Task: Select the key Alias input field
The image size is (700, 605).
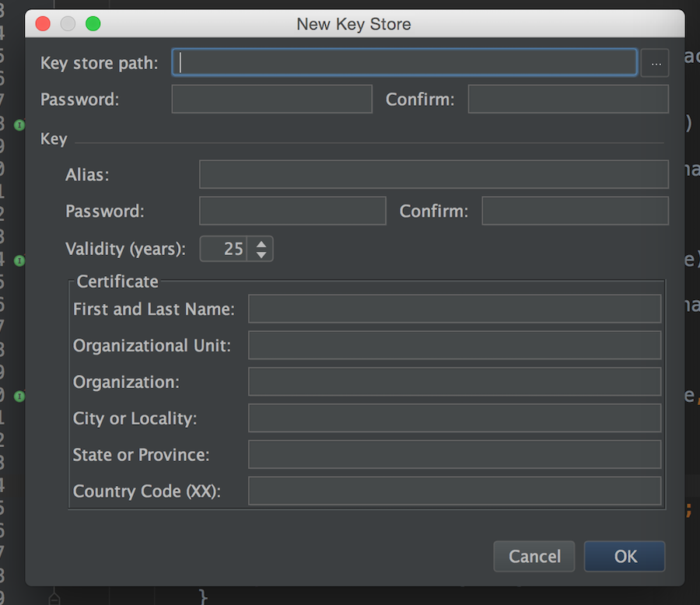Action: coord(433,175)
